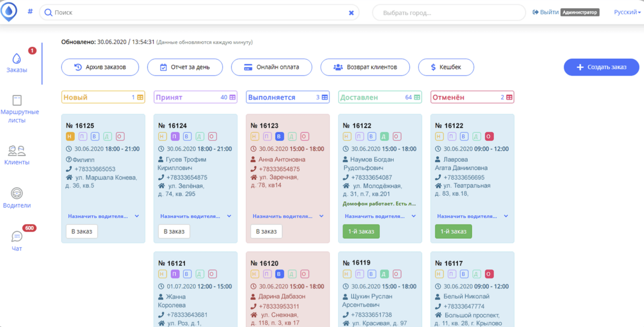The image size is (644, 327).
Task: Select the Доставлен column tab
Action: pos(380,97)
